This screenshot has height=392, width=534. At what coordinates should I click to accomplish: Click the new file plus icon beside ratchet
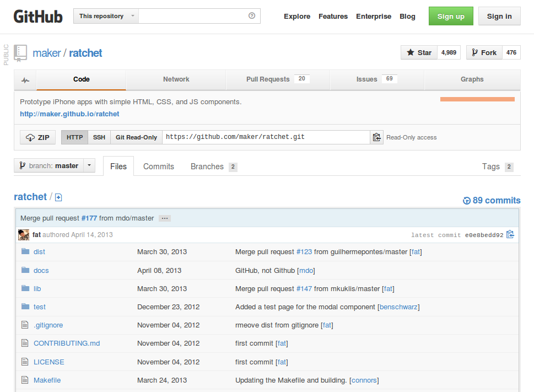coord(58,197)
